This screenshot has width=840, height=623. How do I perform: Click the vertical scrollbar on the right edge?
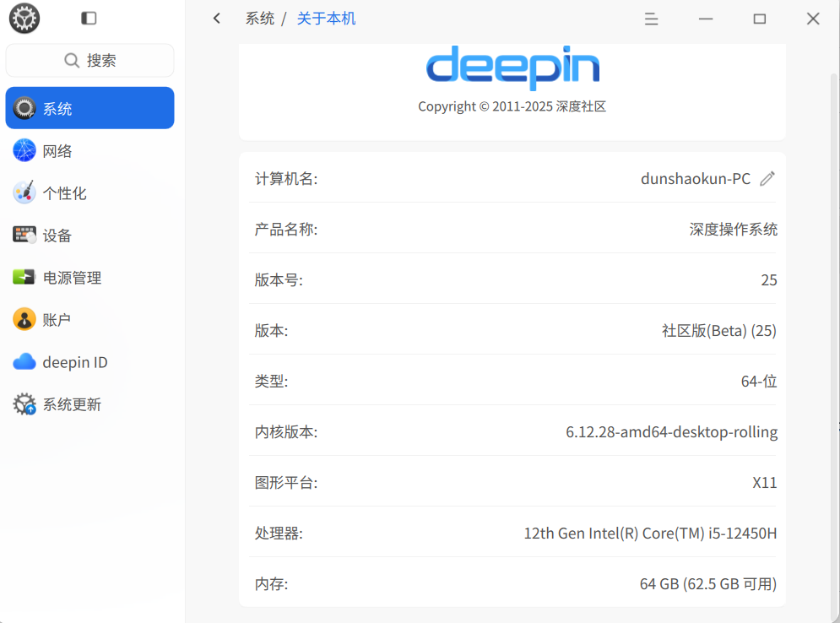tap(833, 343)
